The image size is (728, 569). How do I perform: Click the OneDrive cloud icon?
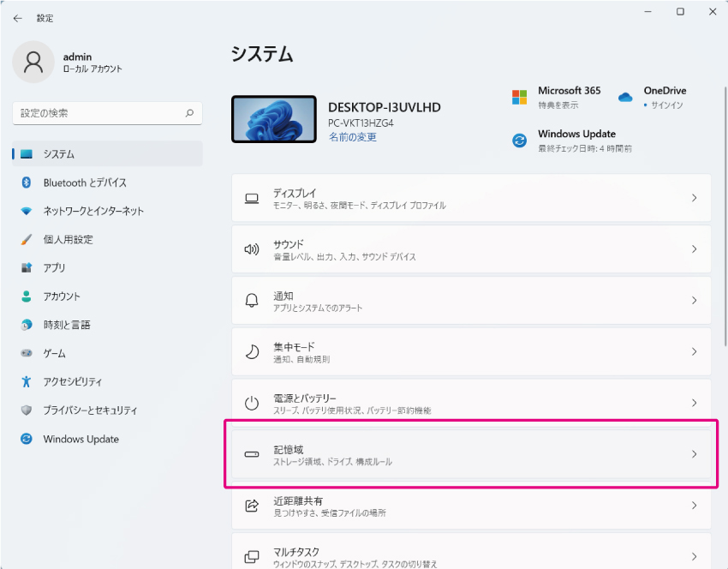(625, 97)
